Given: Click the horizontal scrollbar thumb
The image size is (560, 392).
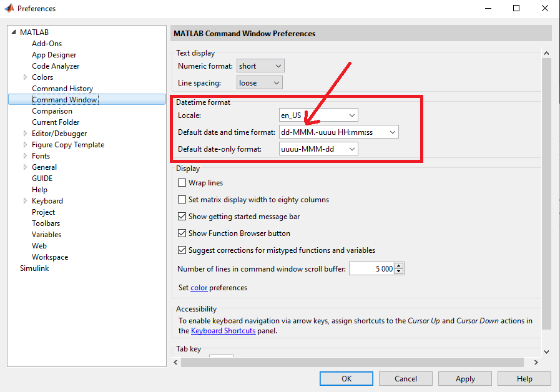Looking at the screenshot, I should point(352,362).
